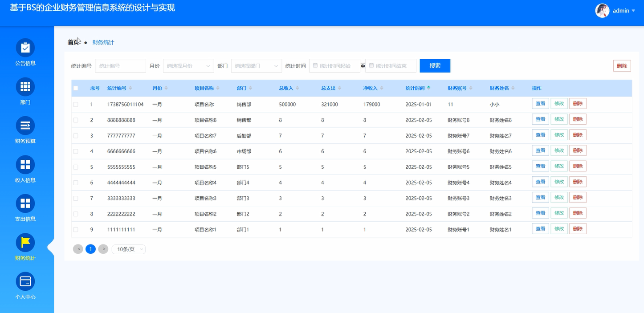Screen dimensions: 644x313
Task: Click the 市场部 department cell
Action: tap(244, 151)
